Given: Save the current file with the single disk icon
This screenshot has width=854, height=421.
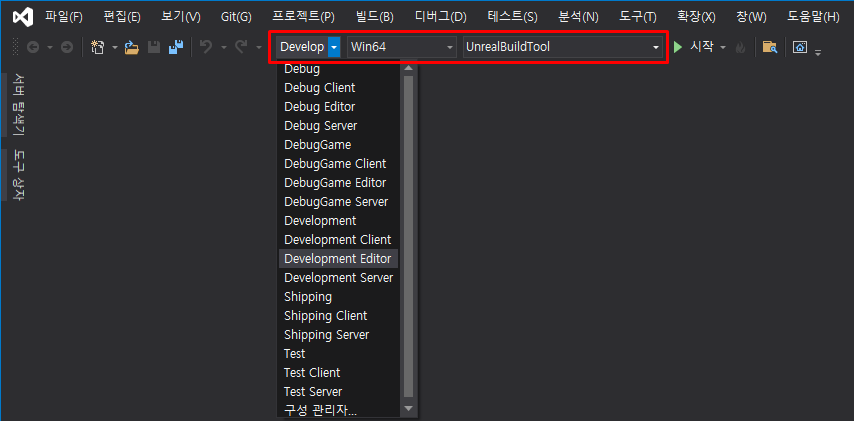Looking at the screenshot, I should point(154,48).
